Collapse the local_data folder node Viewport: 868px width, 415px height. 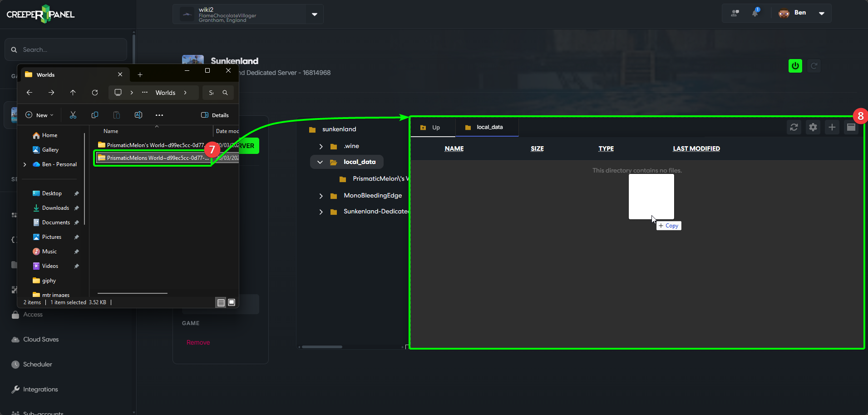tap(320, 162)
